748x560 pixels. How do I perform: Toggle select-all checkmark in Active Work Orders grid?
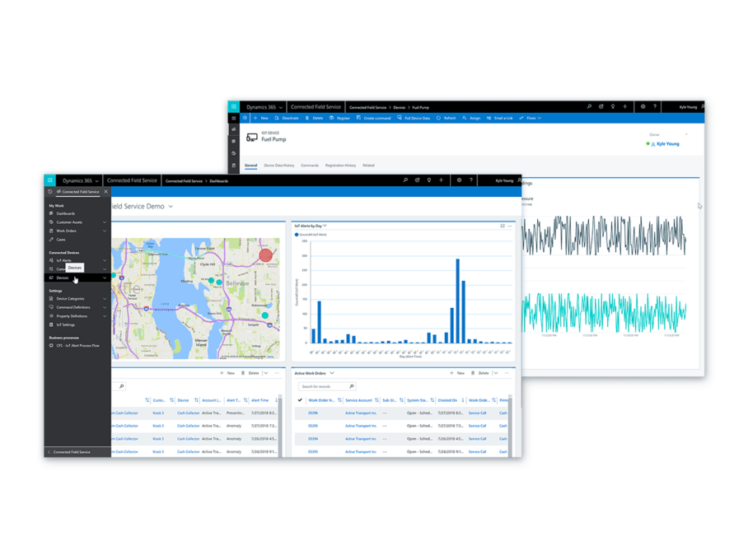(x=300, y=400)
